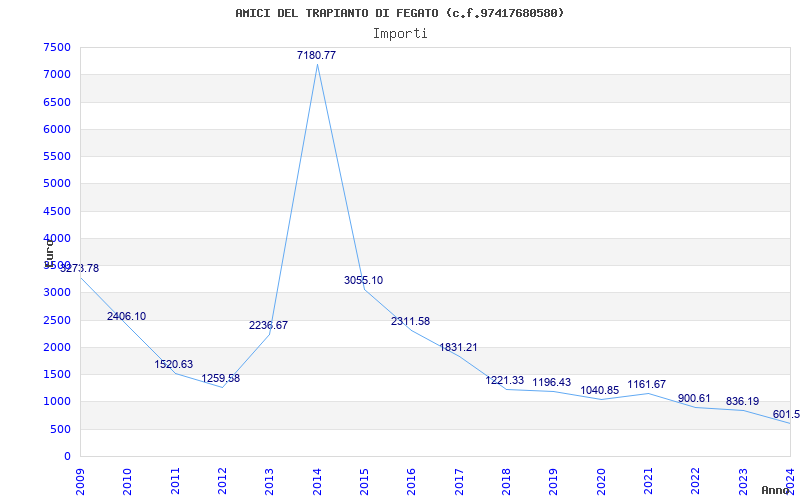Click the 2011 x-axis year label
The width and height of the screenshot is (800, 500).
tap(175, 482)
